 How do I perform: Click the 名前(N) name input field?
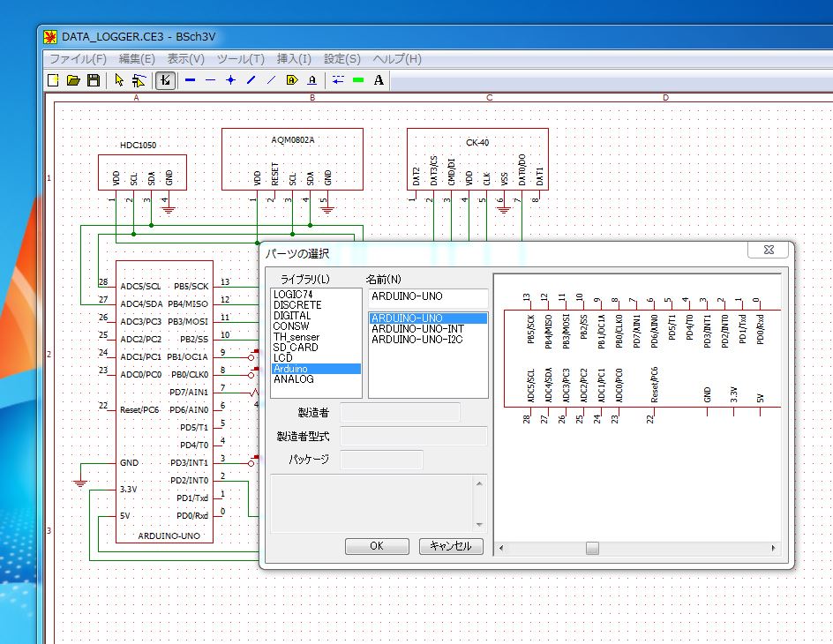(x=428, y=297)
